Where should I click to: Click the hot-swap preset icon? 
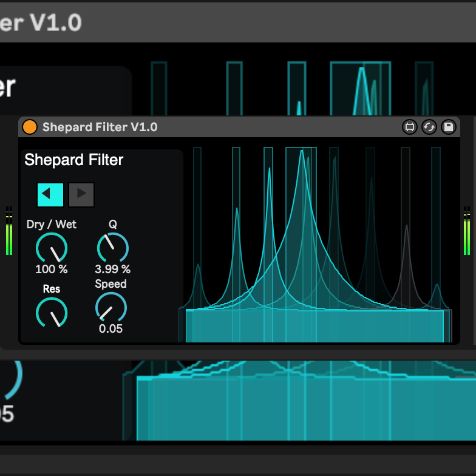coord(429,127)
